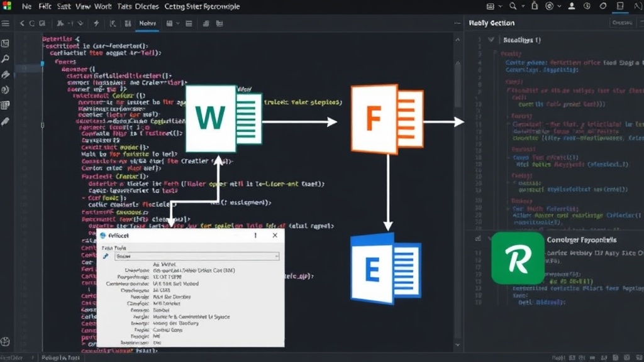Click the back arrow in toolbar

[x=22, y=23]
